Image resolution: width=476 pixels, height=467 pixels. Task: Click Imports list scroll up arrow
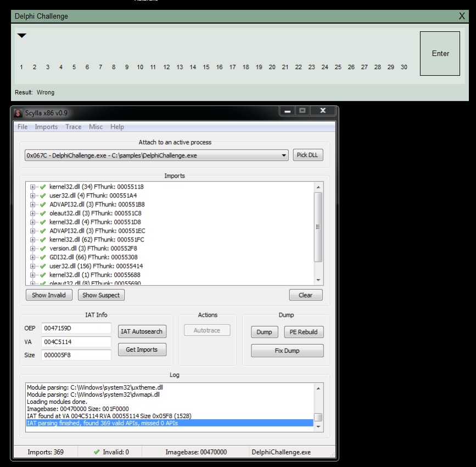coord(318,187)
